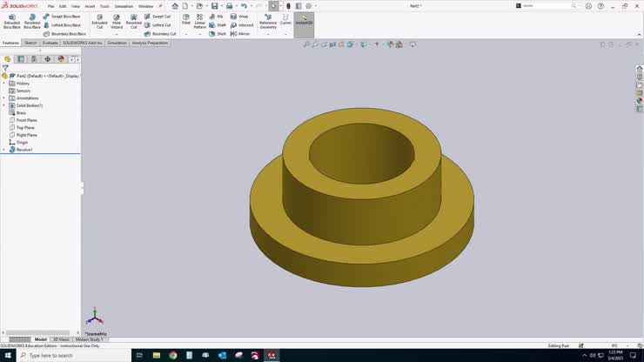
Task: Select the Revolved Boss/Base tool
Action: (x=32, y=22)
